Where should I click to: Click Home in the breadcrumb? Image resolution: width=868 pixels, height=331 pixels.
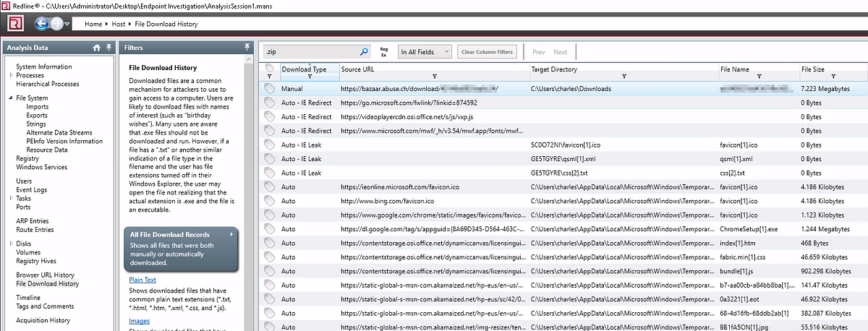click(x=93, y=24)
